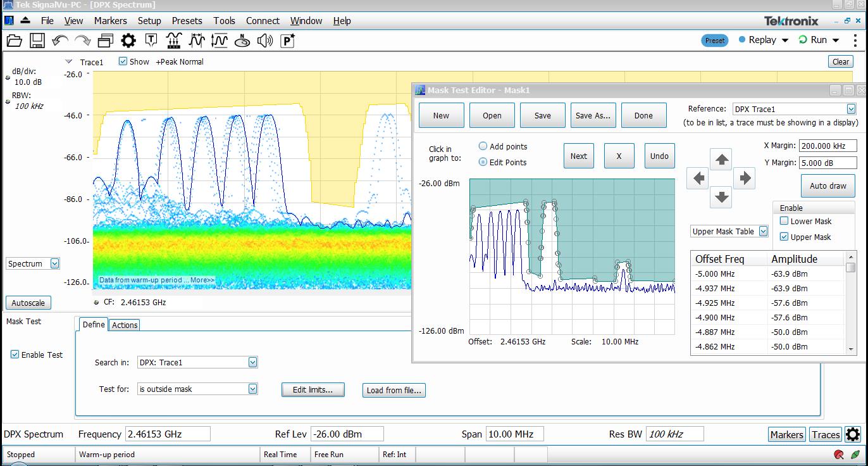Click the Autoscale button
Viewport: 868px width, 466px height.
coord(28,303)
